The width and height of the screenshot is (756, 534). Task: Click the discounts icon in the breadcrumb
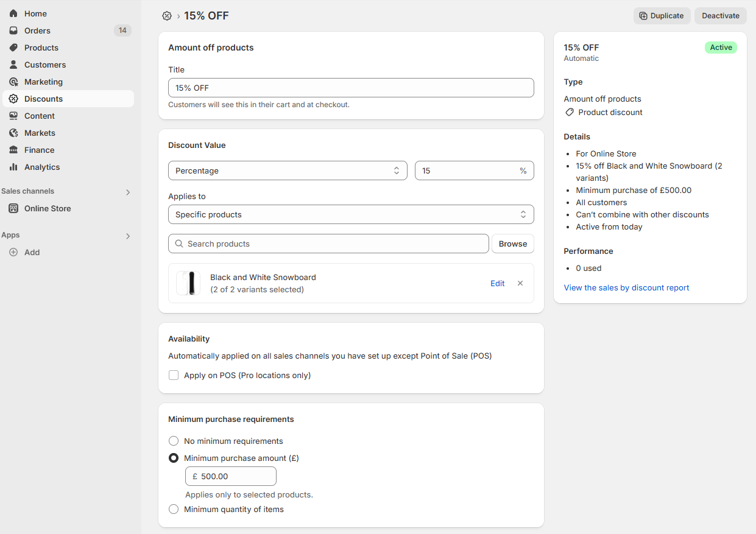(167, 16)
